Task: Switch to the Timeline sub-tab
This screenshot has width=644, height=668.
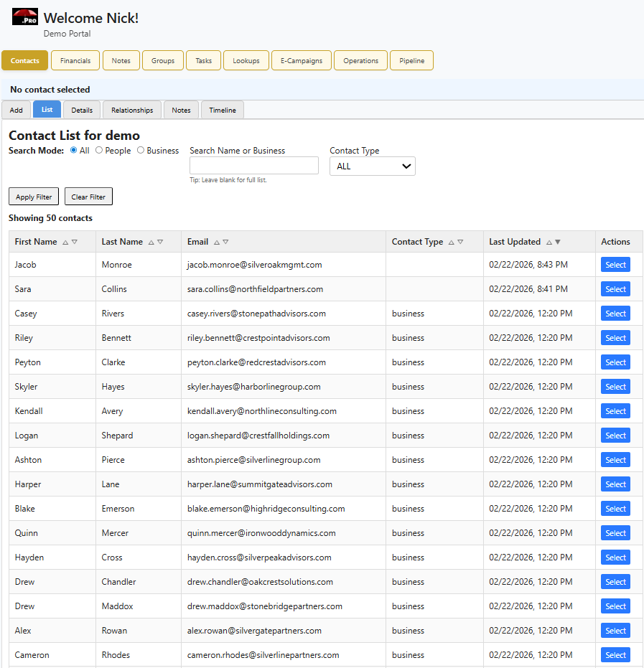Action: click(223, 110)
